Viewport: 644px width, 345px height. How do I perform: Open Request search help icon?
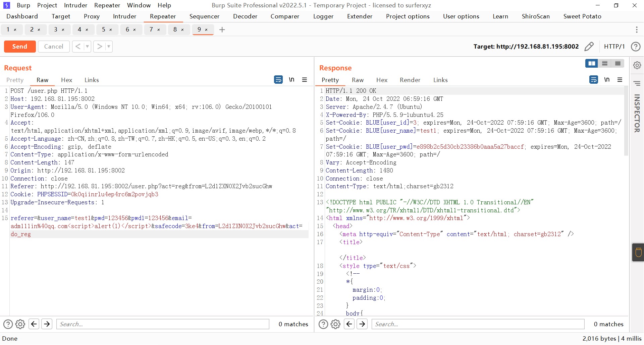[x=8, y=324]
